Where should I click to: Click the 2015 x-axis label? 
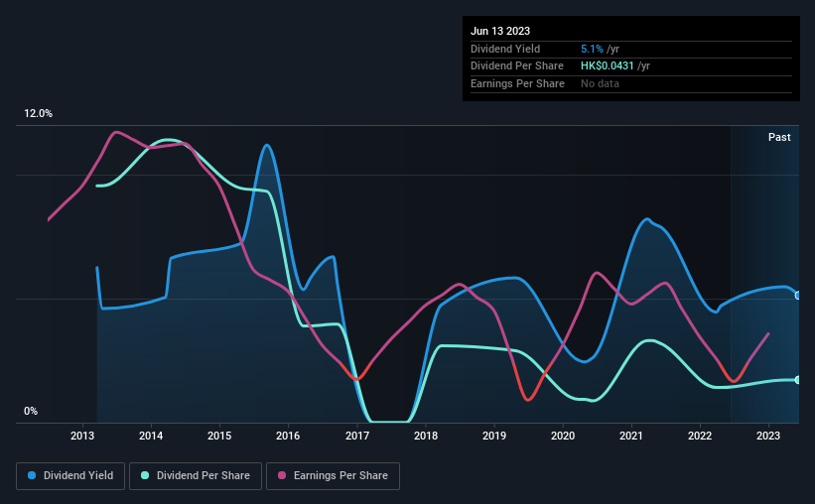click(x=219, y=436)
